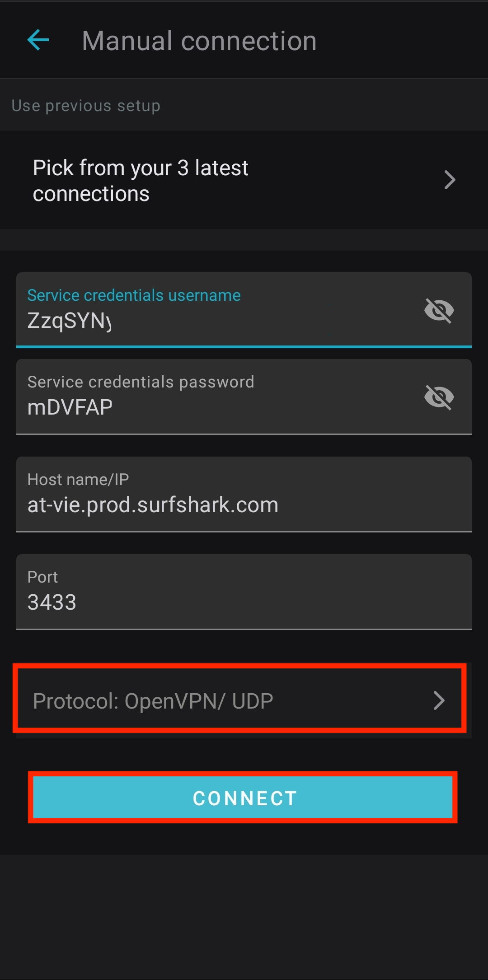This screenshot has width=488, height=980.
Task: Tap the Service credentials username label
Action: tap(134, 295)
